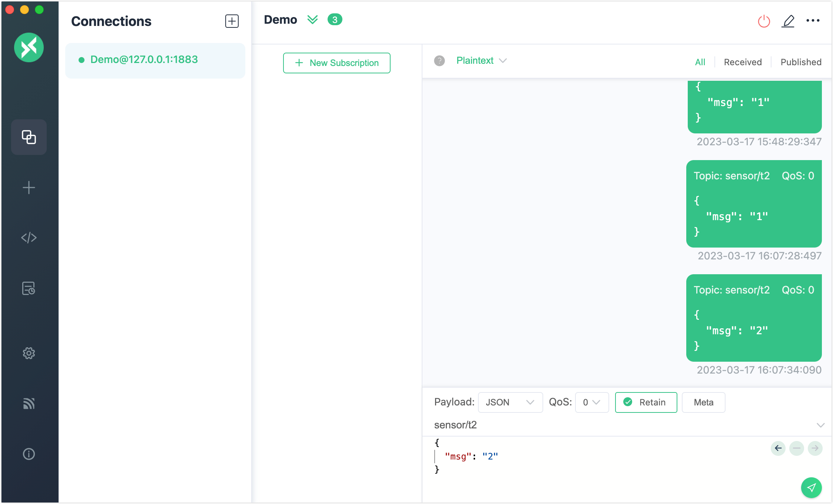Screen dimensions: 833x504
Task: Open the Log icon in sidebar
Action: [29, 288]
